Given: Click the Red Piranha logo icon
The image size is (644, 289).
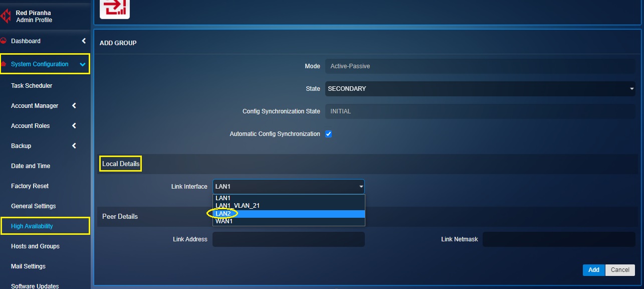Looking at the screenshot, I should click(6, 17).
